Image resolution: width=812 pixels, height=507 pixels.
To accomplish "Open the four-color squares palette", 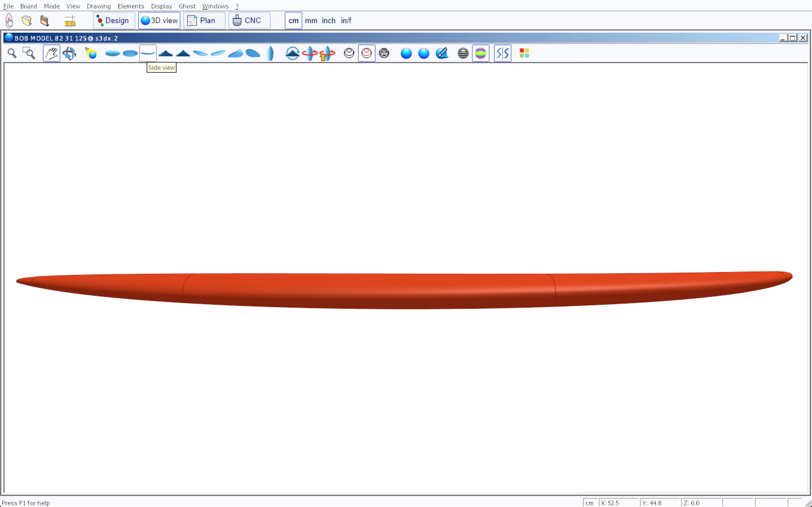I will 524,53.
